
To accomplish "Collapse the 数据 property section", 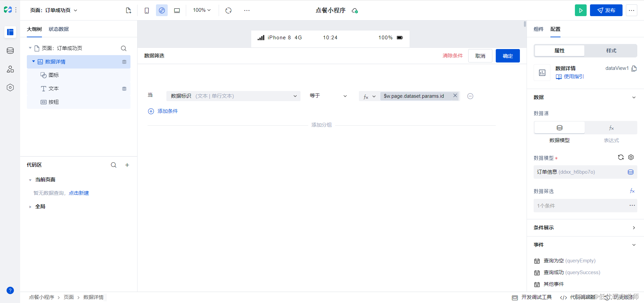I will pyautogui.click(x=634, y=97).
